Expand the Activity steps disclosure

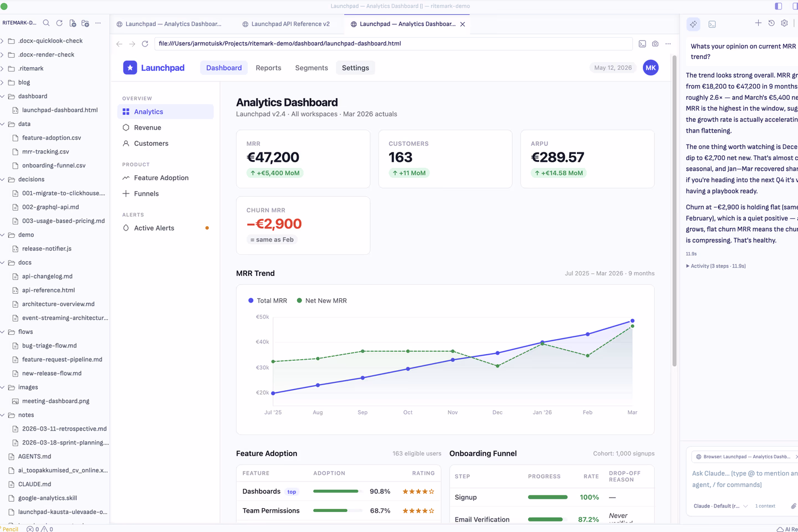click(x=716, y=266)
